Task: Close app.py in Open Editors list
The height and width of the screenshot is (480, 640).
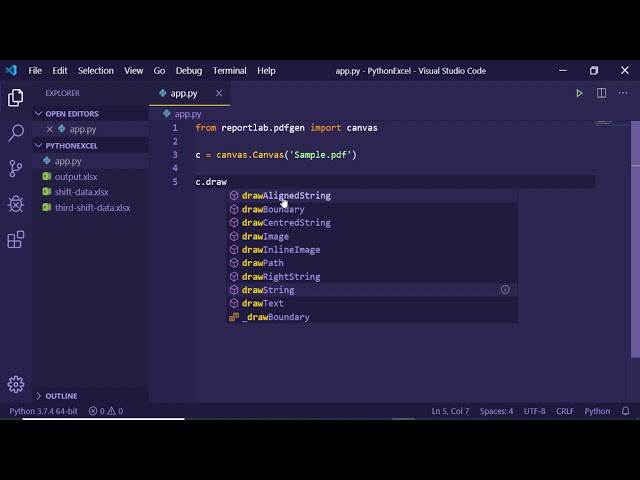Action: (x=49, y=129)
